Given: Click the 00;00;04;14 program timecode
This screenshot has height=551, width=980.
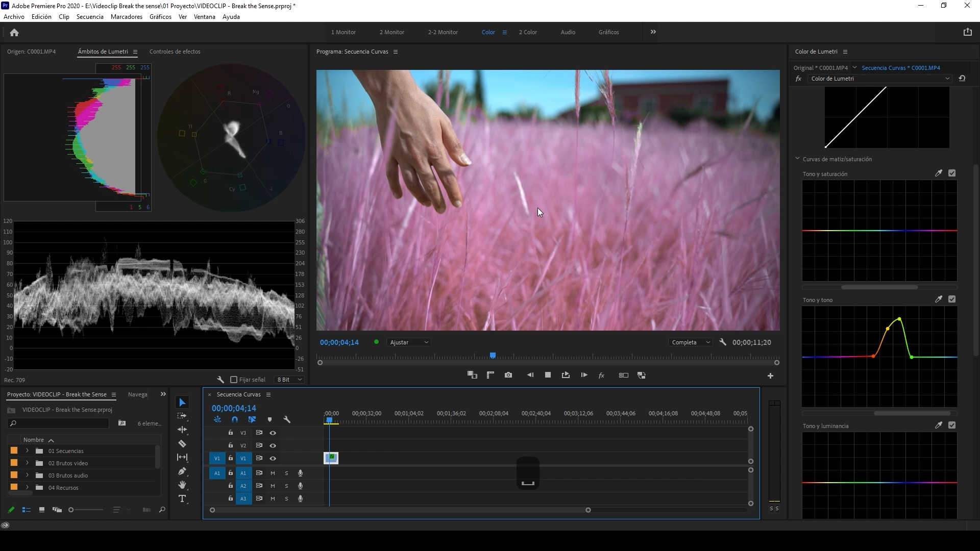Looking at the screenshot, I should coord(339,342).
